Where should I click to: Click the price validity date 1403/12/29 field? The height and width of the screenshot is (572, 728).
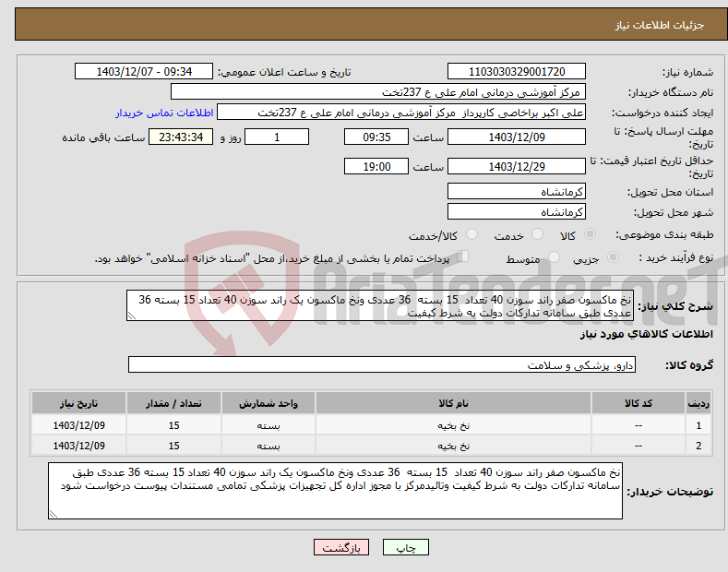[x=517, y=166]
